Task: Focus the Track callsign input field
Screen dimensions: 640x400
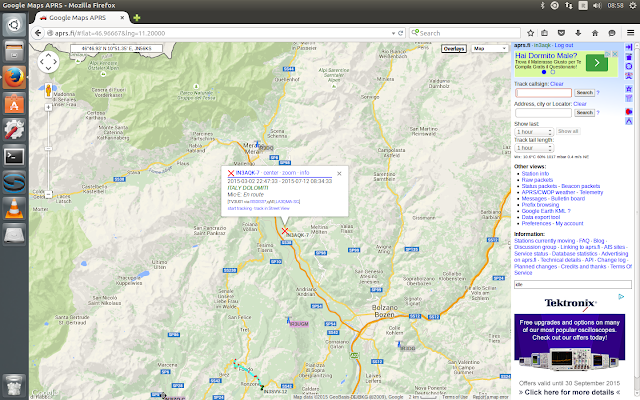Action: (543, 93)
